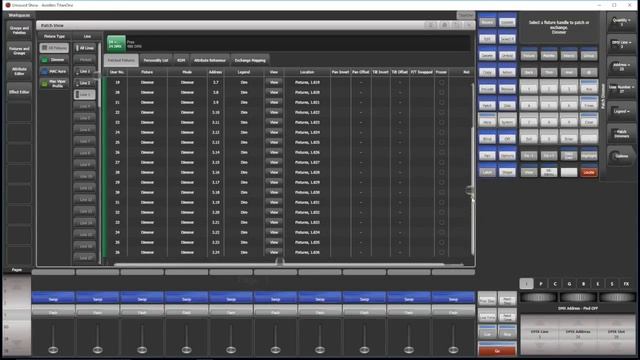This screenshot has height=360, width=640.
Task: Show All Fixtures in fixture type list
Action: click(x=54, y=48)
